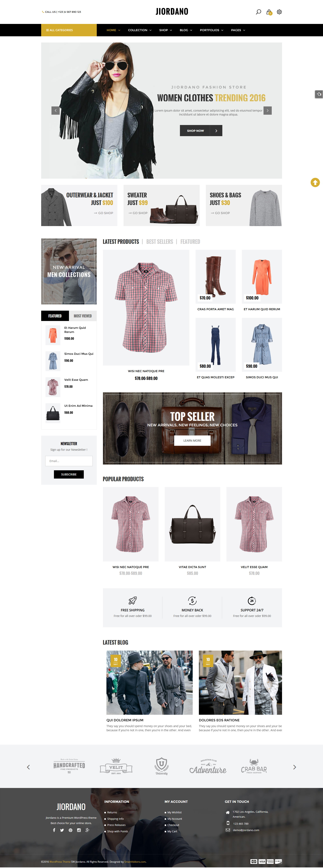Open the shopping bag cart icon

point(269,12)
